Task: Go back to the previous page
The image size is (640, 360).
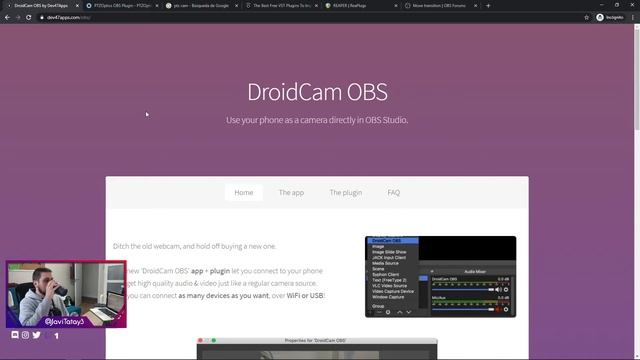Action: [x=7, y=18]
